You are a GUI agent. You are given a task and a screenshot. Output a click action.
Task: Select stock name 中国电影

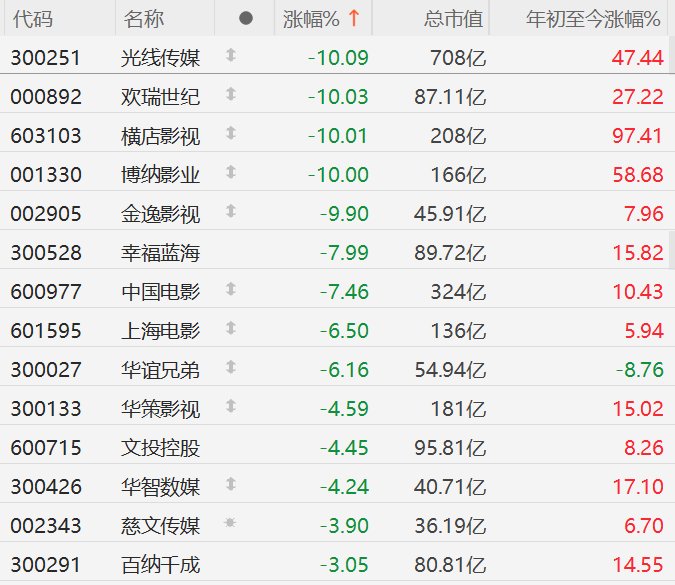pos(160,292)
